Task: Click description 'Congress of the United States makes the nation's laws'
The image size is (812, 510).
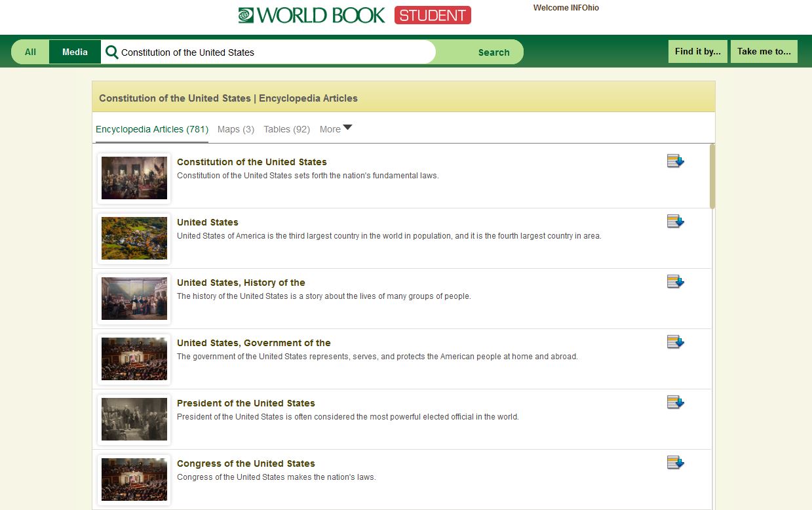Action: coord(277,477)
